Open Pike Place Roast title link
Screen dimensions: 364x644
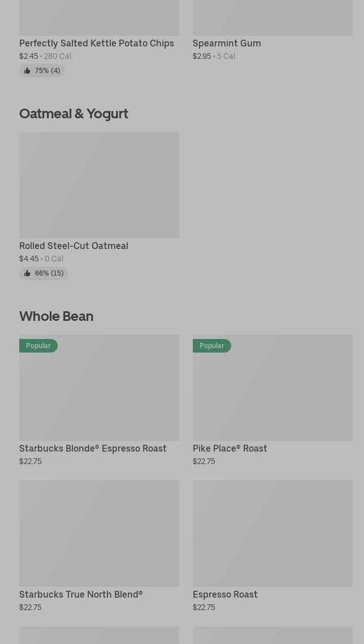229,448
